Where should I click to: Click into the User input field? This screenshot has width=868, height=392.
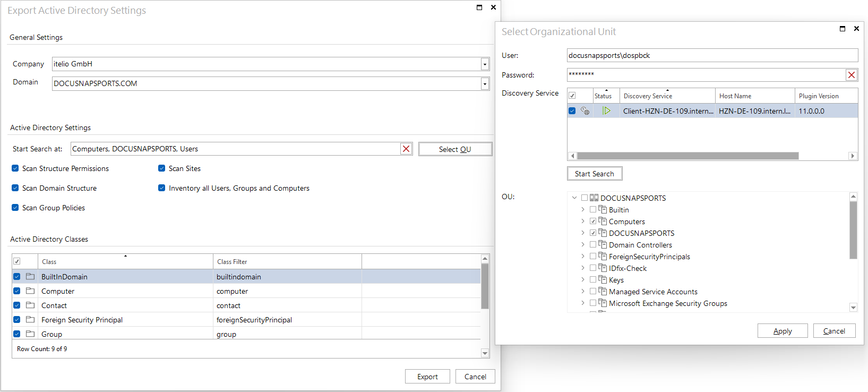tap(712, 55)
